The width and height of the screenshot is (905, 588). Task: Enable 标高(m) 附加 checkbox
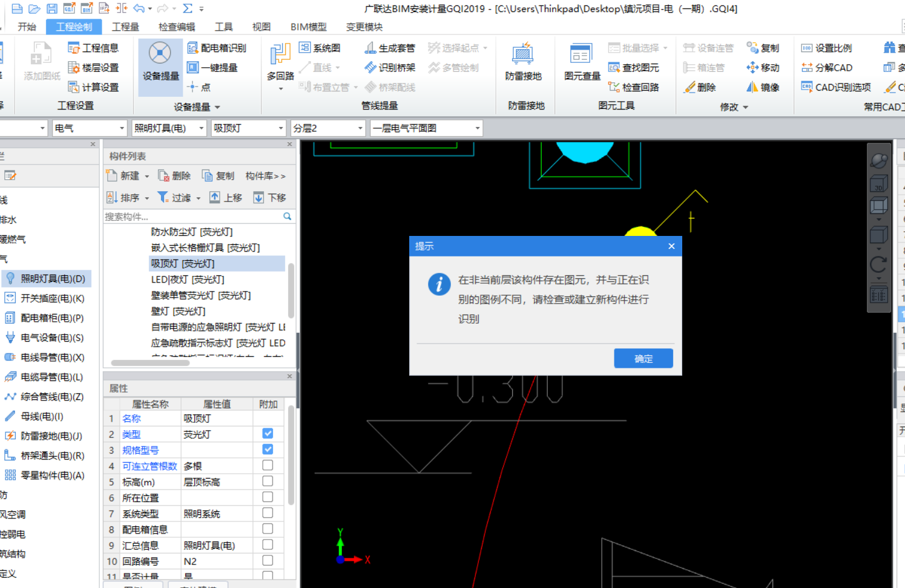tap(268, 481)
